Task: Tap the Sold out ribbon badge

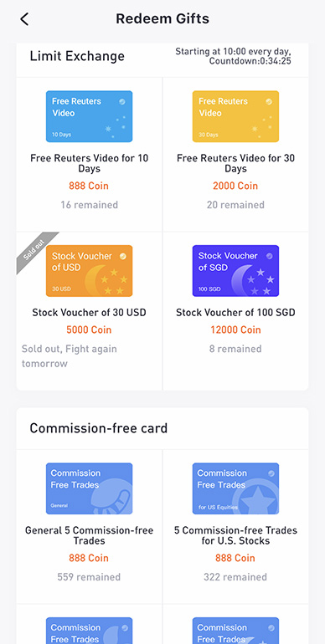Action: pos(35,251)
